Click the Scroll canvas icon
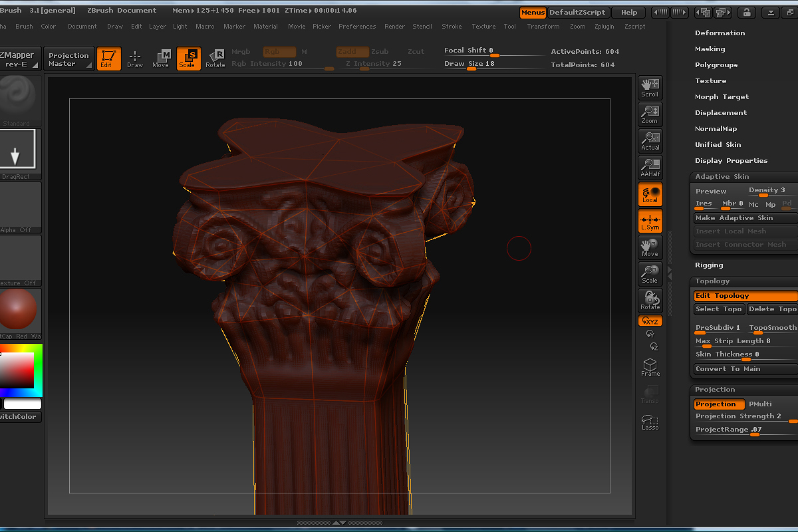 [x=650, y=87]
